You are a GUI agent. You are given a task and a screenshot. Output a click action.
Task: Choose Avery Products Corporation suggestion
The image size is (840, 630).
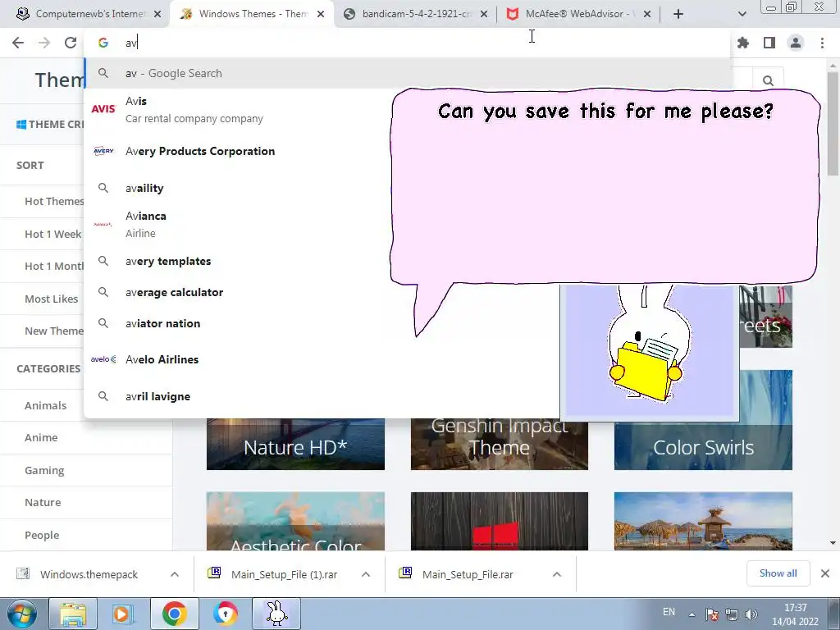(x=239, y=151)
